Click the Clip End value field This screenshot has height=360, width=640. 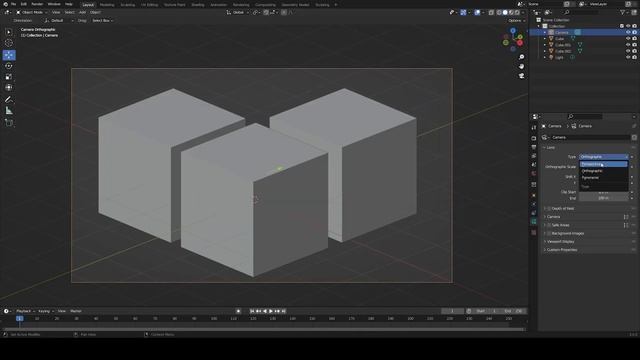click(x=603, y=198)
